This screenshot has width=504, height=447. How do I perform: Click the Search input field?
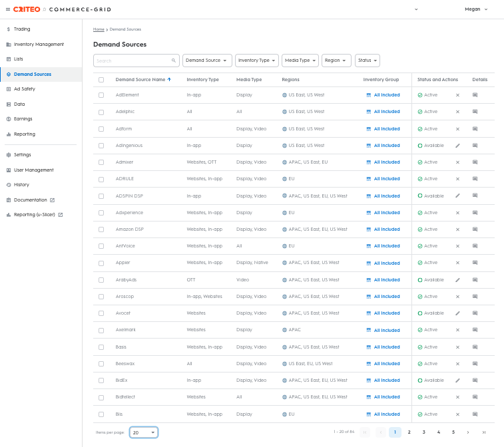(136, 61)
